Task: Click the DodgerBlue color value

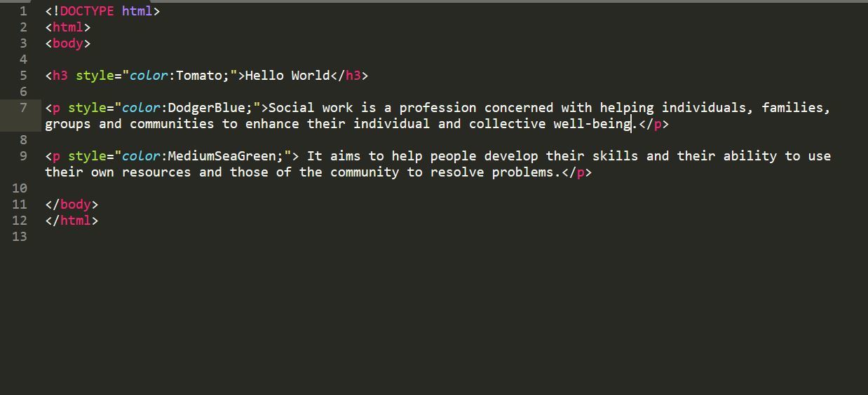Action: point(206,108)
